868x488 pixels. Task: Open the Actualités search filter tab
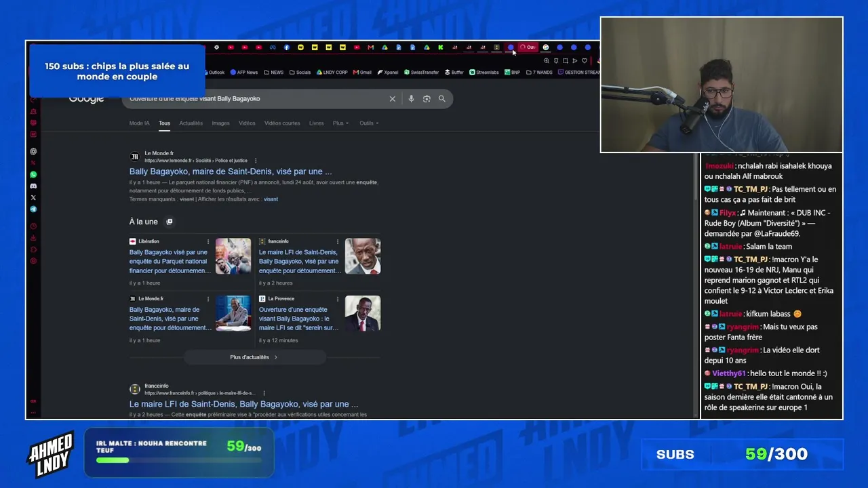(x=191, y=123)
